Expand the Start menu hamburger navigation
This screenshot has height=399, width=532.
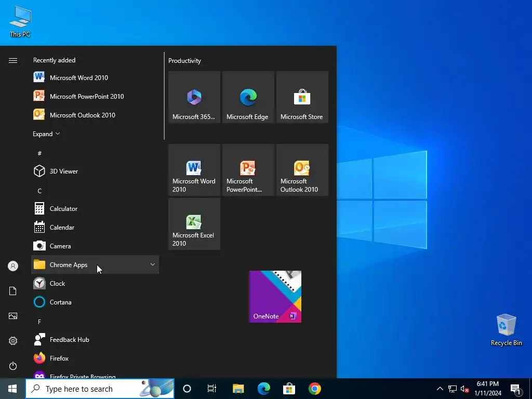tap(13, 60)
